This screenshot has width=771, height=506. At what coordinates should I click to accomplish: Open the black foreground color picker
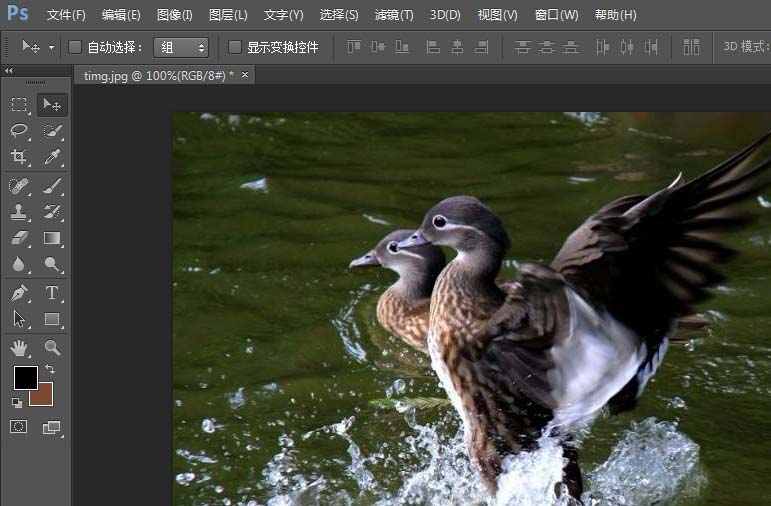click(26, 378)
